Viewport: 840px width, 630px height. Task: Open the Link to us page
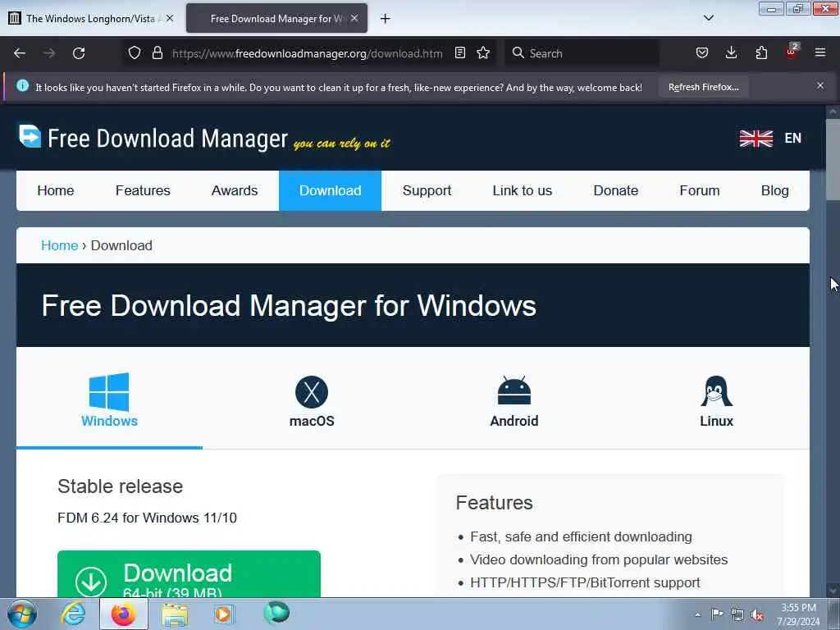coord(523,190)
